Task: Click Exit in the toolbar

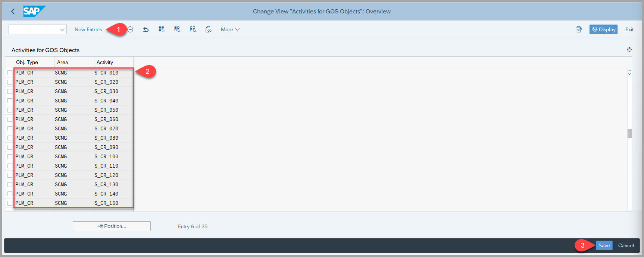Action: 629,29
